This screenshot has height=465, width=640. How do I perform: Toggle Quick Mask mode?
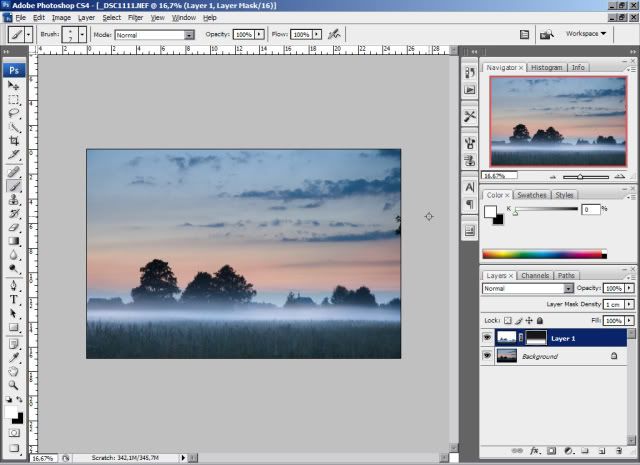[x=14, y=433]
